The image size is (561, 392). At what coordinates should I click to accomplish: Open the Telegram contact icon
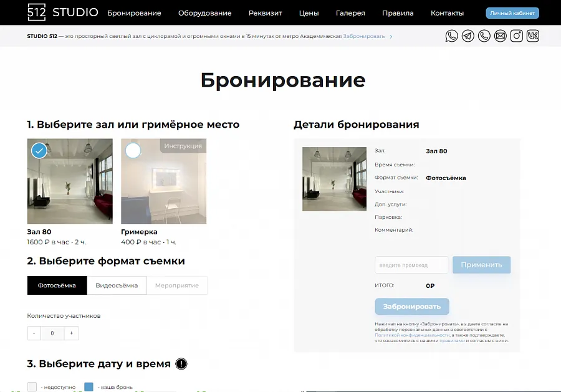tap(468, 36)
